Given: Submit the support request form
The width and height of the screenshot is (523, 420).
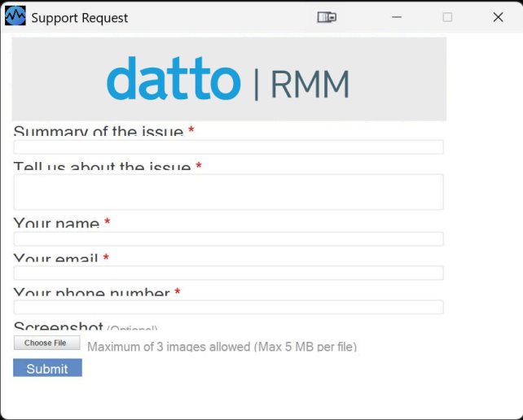Looking at the screenshot, I should pos(47,368).
